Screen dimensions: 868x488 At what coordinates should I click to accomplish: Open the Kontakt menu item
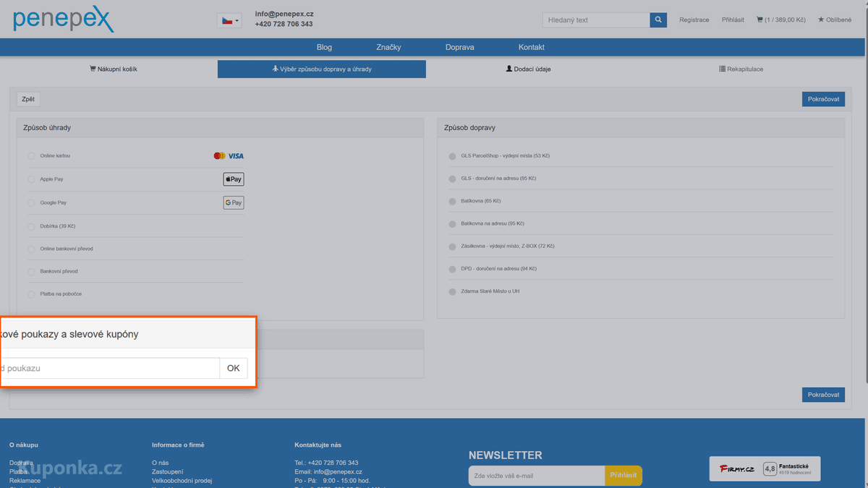532,47
